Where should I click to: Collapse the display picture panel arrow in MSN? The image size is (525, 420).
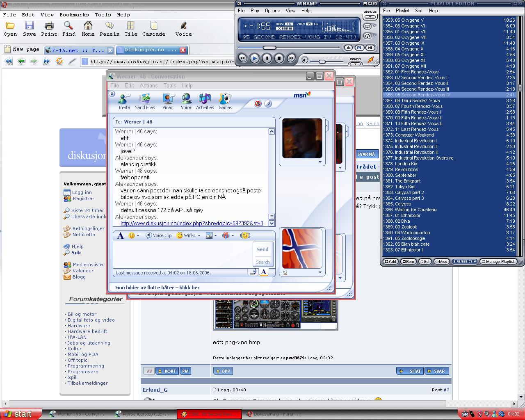click(327, 126)
